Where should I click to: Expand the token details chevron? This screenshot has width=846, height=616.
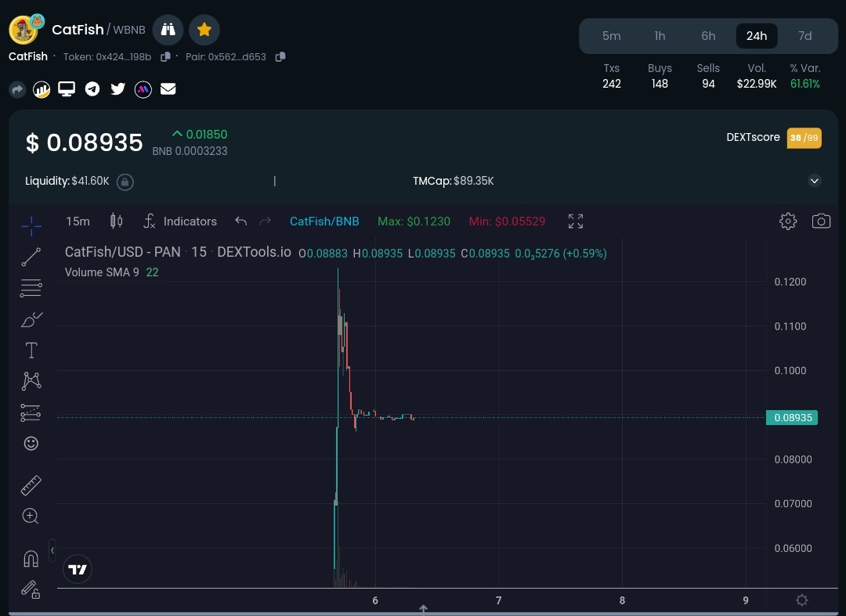tap(814, 181)
